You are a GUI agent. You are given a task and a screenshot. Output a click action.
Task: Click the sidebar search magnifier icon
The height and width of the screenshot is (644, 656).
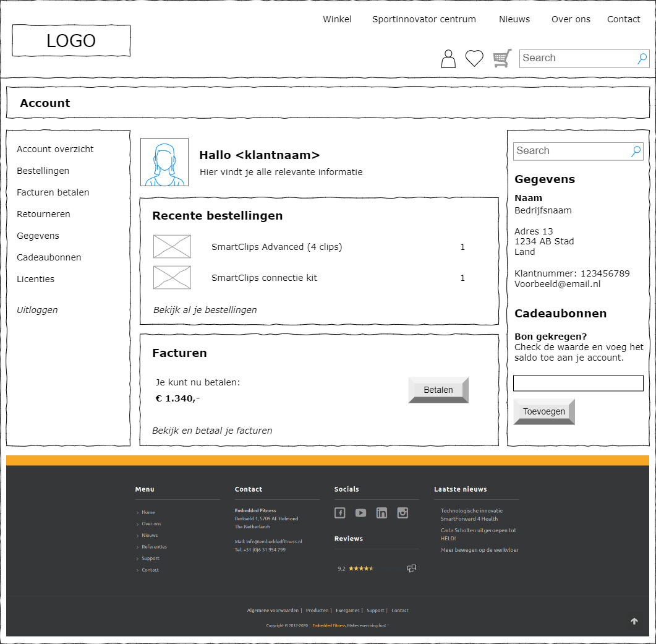click(636, 152)
